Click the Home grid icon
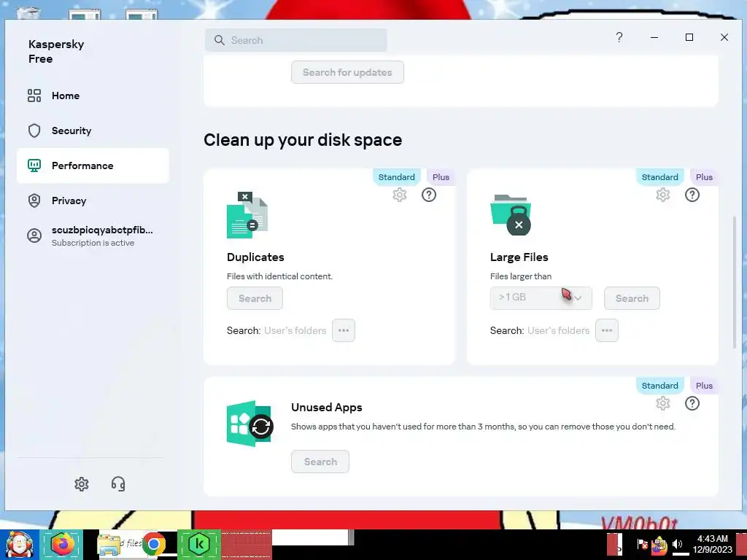Viewport: 747px width, 560px height. 34,96
